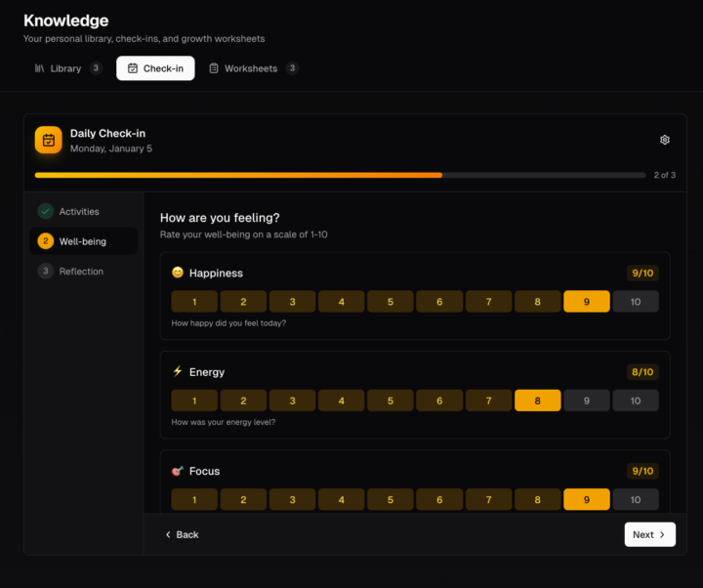Click the green checkmark beside Activities
The width and height of the screenshot is (703, 588).
click(46, 211)
